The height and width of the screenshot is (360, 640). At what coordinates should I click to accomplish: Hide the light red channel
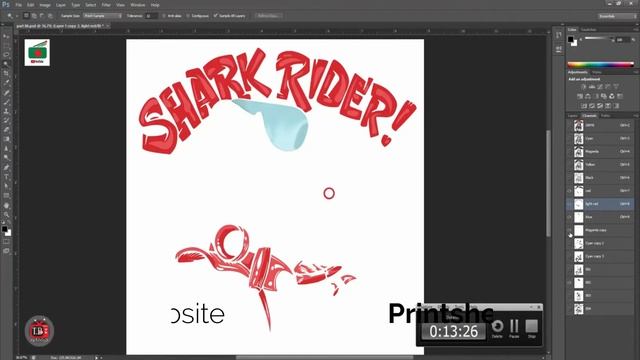(569, 204)
